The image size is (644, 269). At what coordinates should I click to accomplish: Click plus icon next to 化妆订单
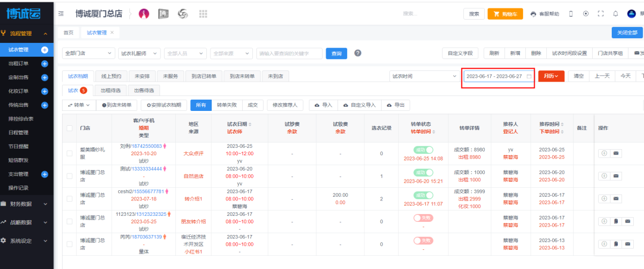click(45, 91)
